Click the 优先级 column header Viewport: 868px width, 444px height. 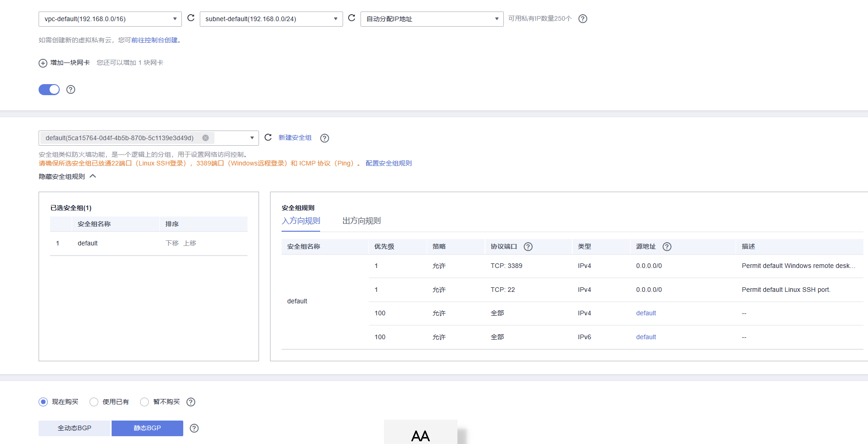click(384, 247)
